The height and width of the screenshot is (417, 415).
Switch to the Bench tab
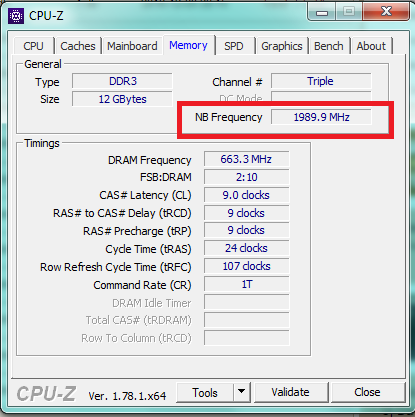pos(329,46)
